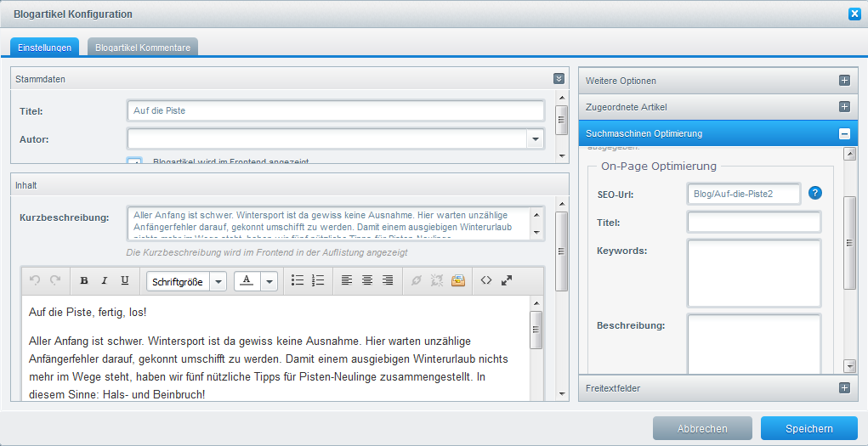This screenshot has width=868, height=446.
Task: Toggle bold formatting in the editor
Action: pyautogui.click(x=84, y=280)
